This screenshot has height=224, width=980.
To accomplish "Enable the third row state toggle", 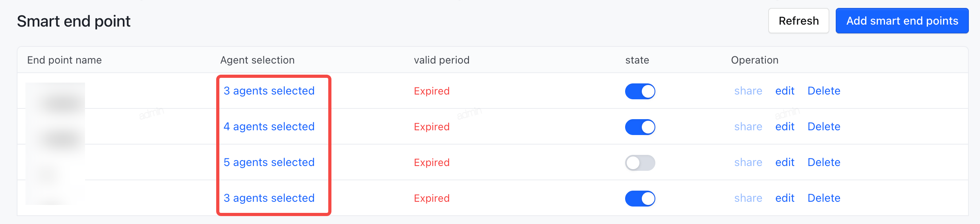I will tap(640, 163).
